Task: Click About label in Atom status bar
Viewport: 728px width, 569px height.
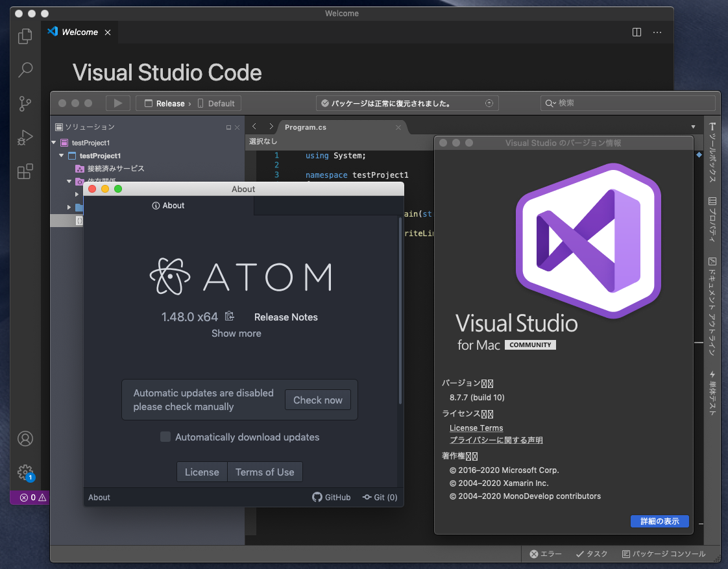Action: tap(99, 498)
